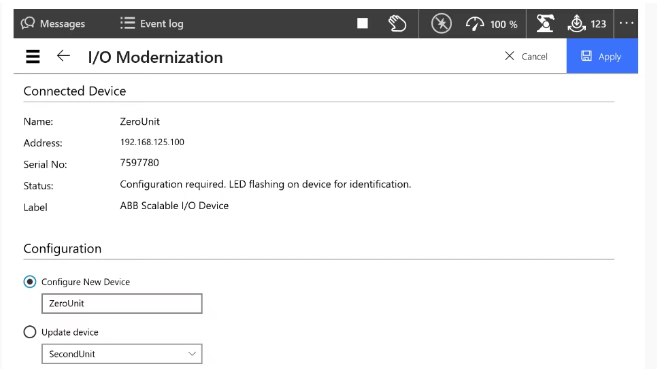657x369 pixels.
Task: Open the speed gauge 100% control
Action: [491, 24]
